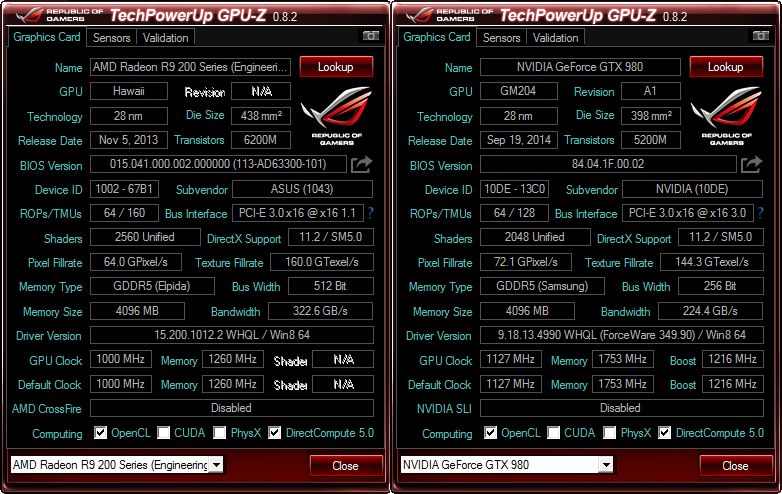The image size is (782, 494).
Task: Click NVIDIA SLI Disabled field
Action: point(622,408)
